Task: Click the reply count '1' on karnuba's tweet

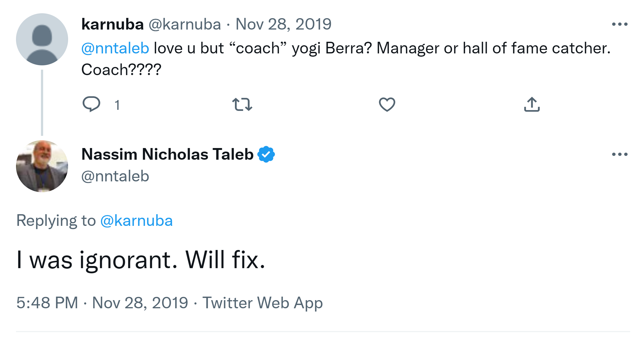Action: [x=117, y=105]
